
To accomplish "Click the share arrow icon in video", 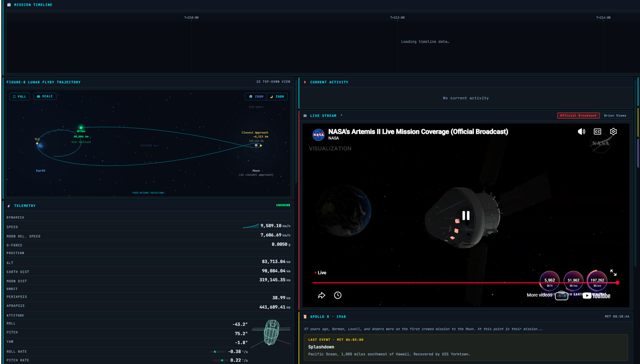I will point(321,295).
